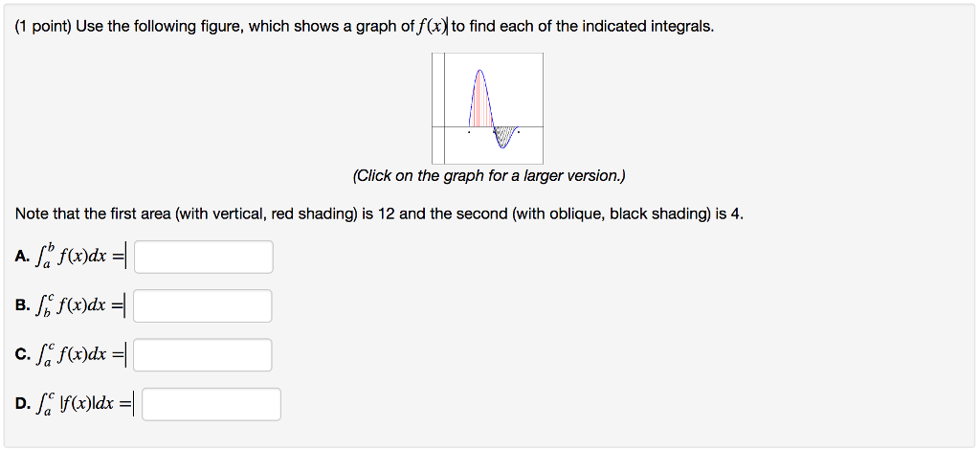Click the italic f(x) in the instruction sentence
Image resolution: width=980 pixels, height=450 pixels.
coord(432,27)
